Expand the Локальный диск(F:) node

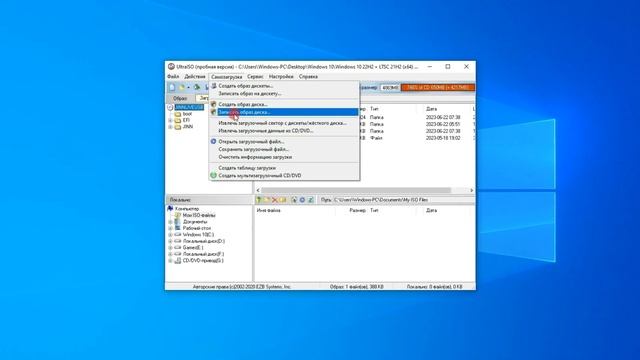170,254
